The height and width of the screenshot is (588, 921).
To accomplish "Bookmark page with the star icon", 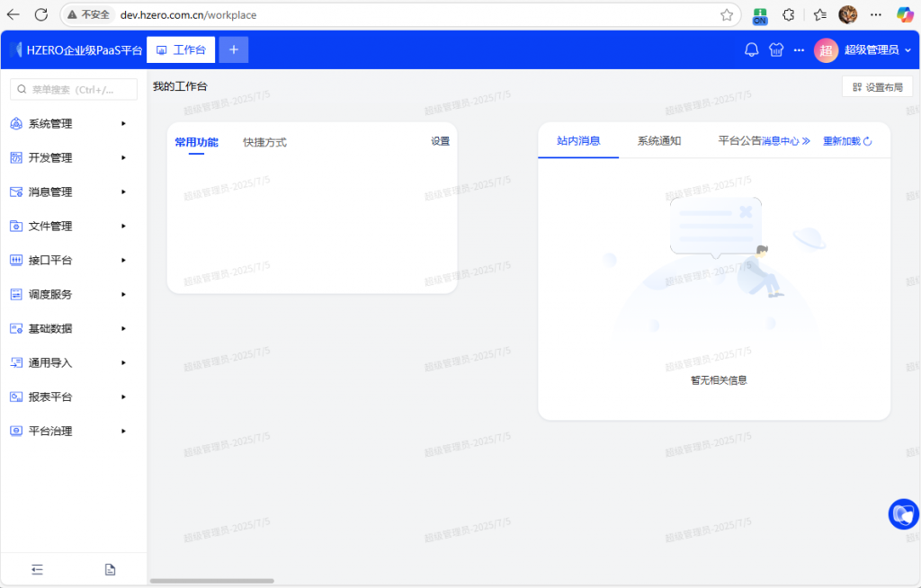I will click(x=727, y=14).
